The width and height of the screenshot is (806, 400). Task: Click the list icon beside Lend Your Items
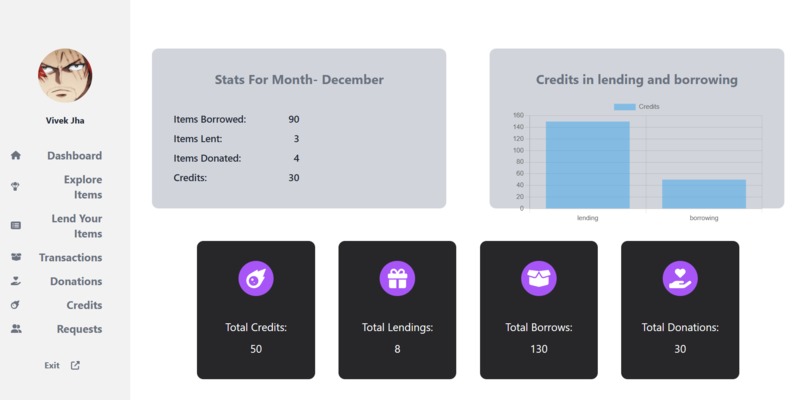pos(16,225)
